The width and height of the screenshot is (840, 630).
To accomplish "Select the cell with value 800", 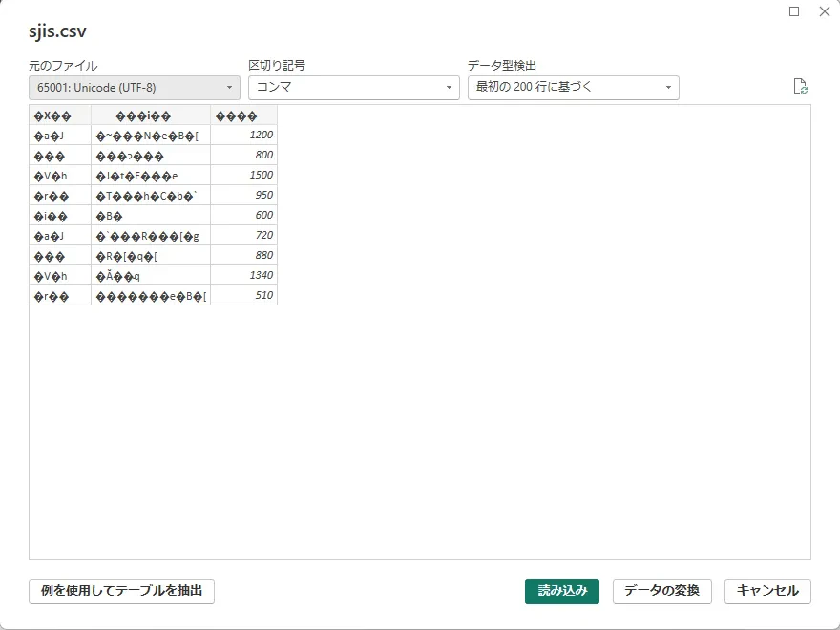I will [x=243, y=156].
